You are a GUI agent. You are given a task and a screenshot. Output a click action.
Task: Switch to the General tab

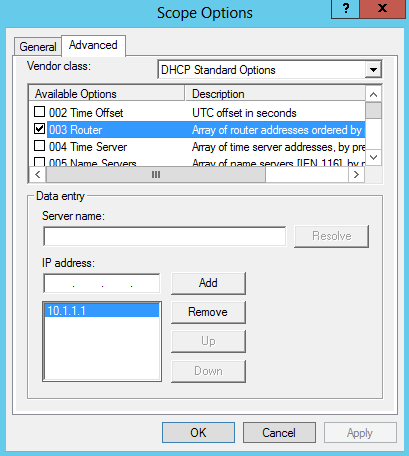[x=38, y=47]
